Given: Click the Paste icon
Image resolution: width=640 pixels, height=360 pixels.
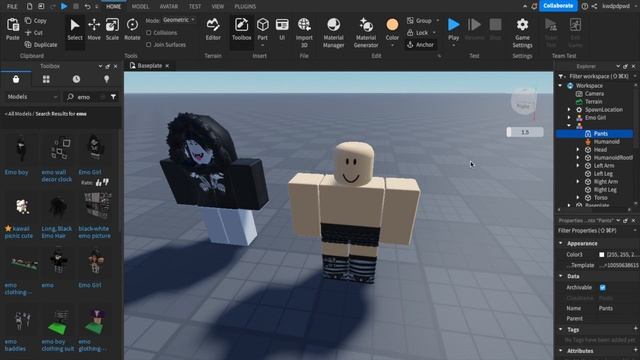Looking at the screenshot, I should pos(13,25).
